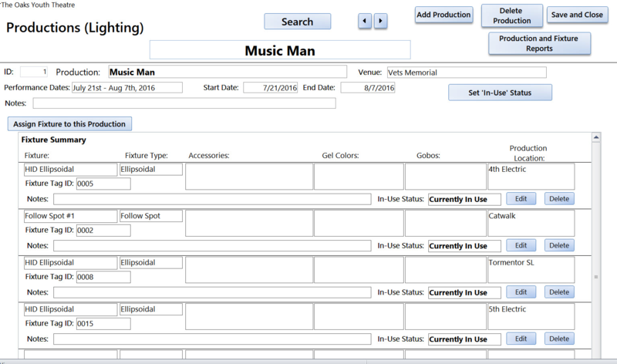
Task: Click Accessories box of fixture 0005
Action: click(249, 177)
